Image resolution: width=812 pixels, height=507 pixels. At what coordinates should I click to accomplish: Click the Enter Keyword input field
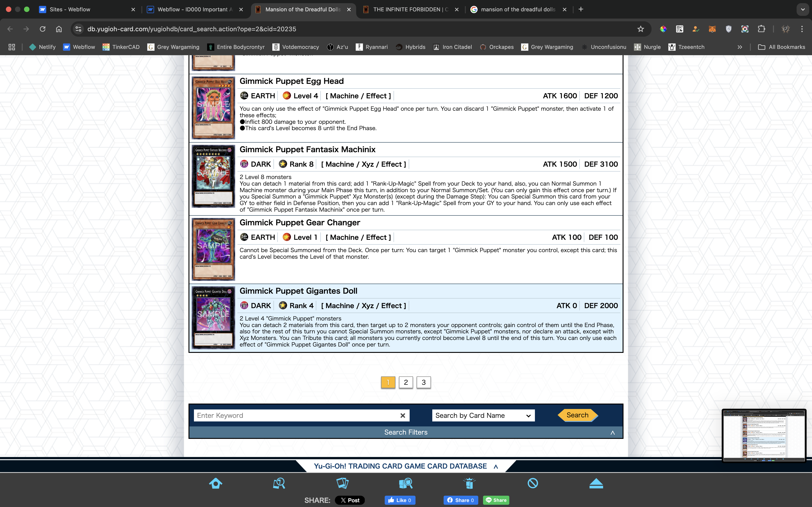[x=295, y=416]
